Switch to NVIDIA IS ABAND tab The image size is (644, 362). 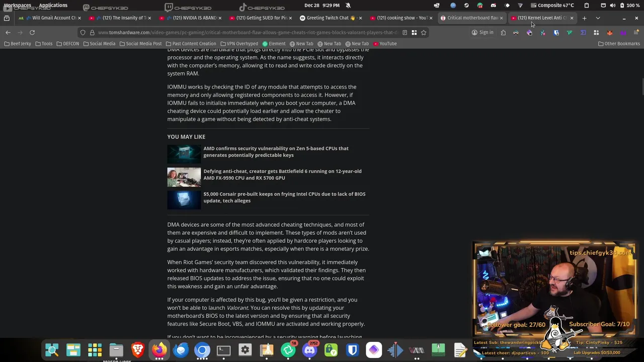click(191, 18)
